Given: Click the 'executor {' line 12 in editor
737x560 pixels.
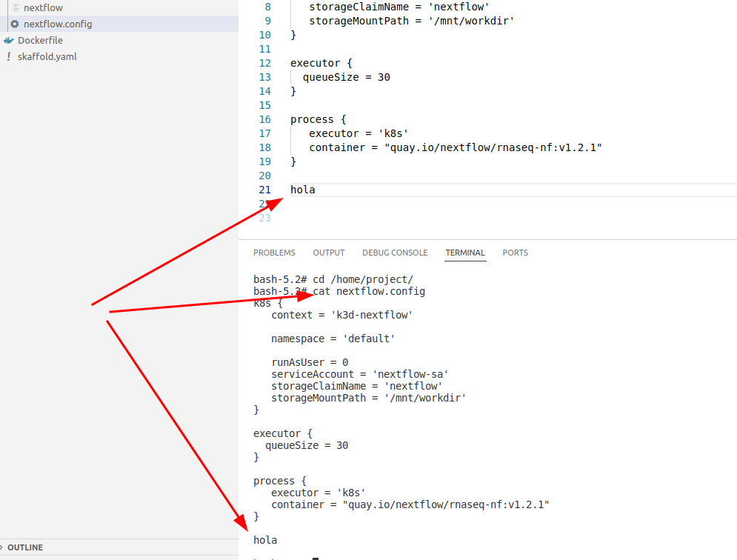Looking at the screenshot, I should coord(321,63).
